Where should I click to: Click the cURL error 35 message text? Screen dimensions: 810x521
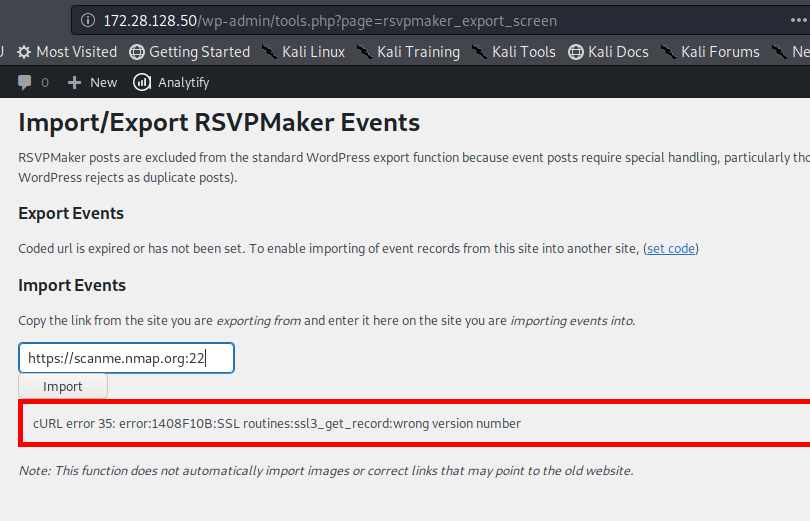[277, 424]
